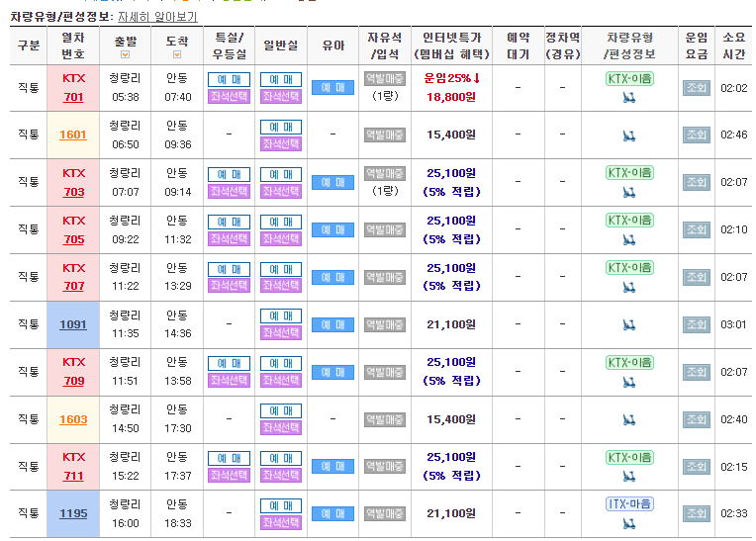Click the seat layout icon for KTX 707
Image resolution: width=756 pixels, height=541 pixels.
tap(628, 288)
